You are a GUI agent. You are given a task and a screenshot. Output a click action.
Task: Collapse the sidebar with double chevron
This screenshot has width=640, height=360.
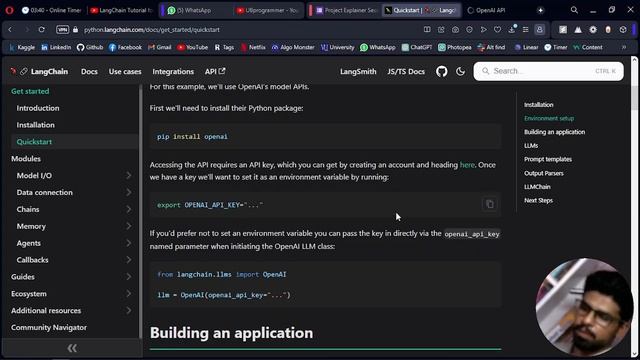[72, 348]
